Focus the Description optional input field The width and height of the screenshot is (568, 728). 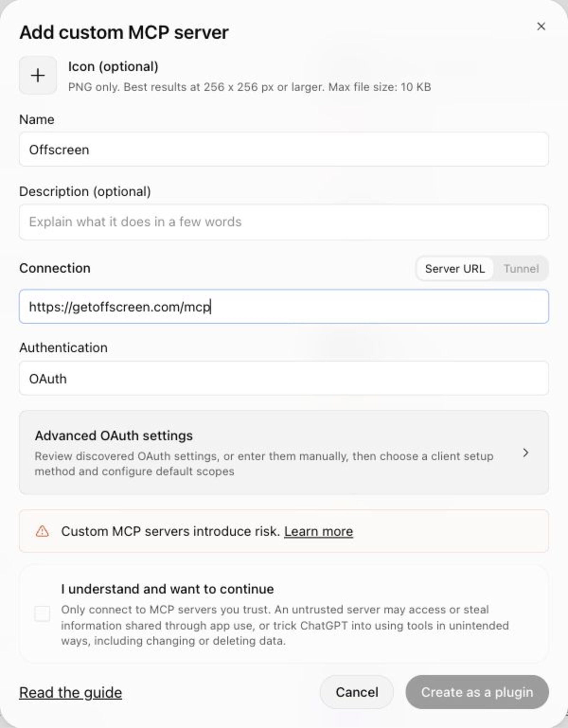pos(284,222)
